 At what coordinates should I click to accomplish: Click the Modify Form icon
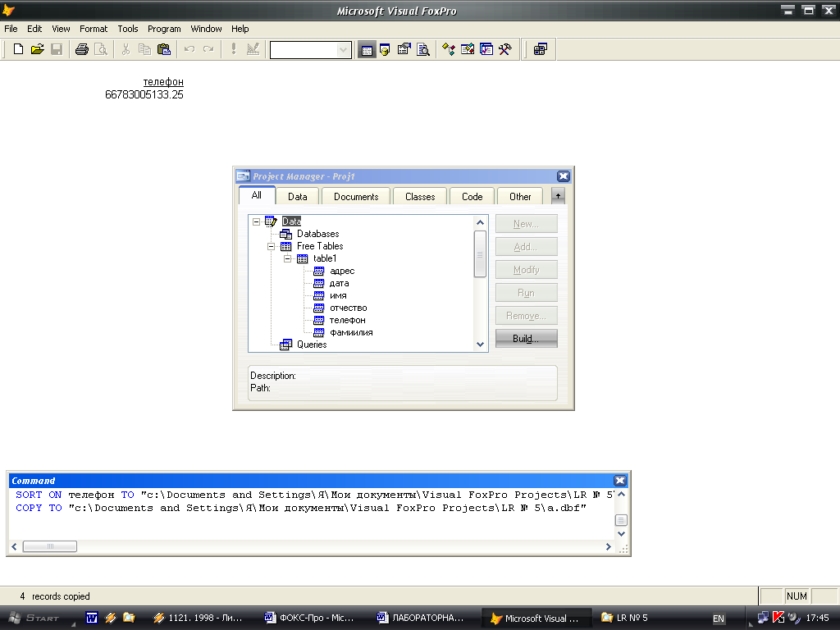pyautogui.click(x=253, y=49)
